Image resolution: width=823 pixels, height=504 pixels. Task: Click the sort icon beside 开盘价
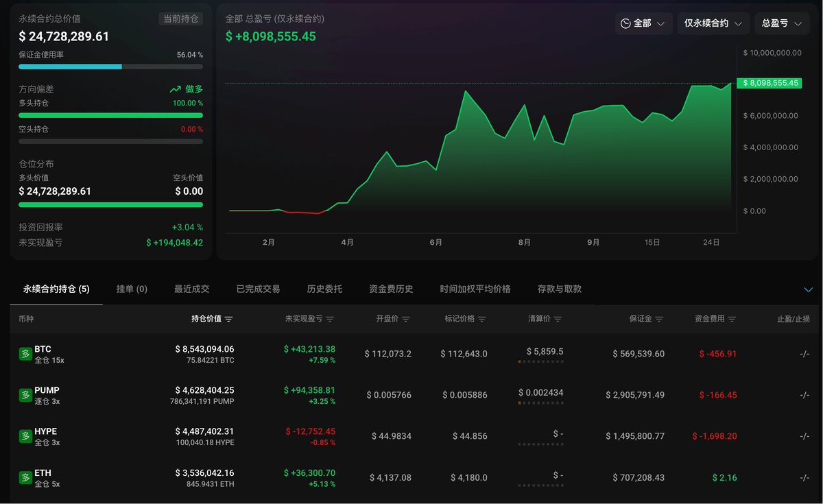(406, 319)
